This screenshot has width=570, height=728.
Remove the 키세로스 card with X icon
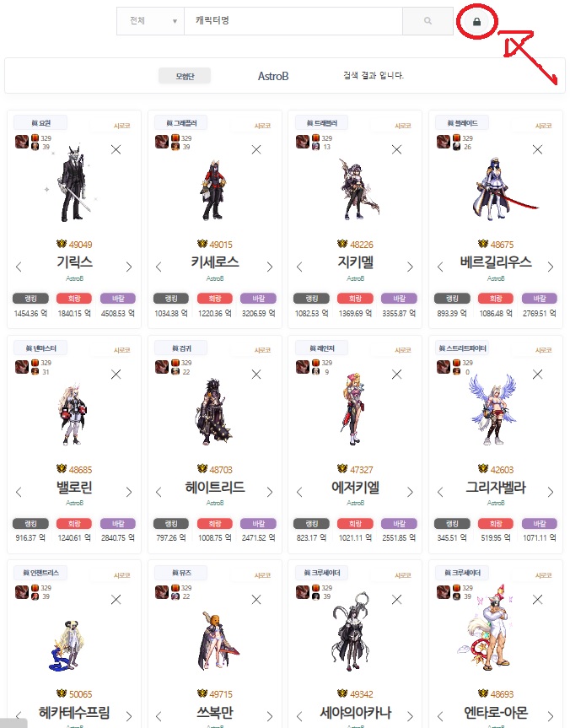[x=256, y=149]
